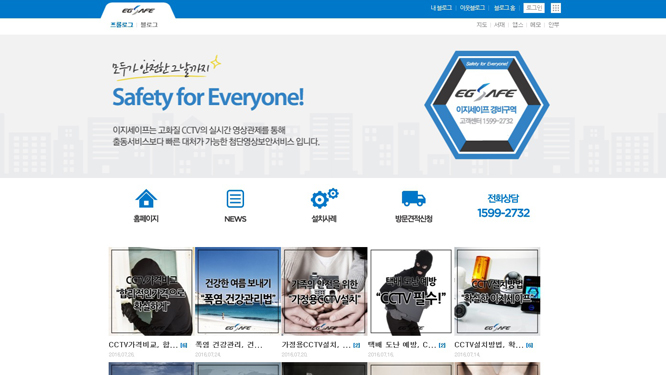
Task: Select the 설치사례 gears icon
Action: [325, 198]
